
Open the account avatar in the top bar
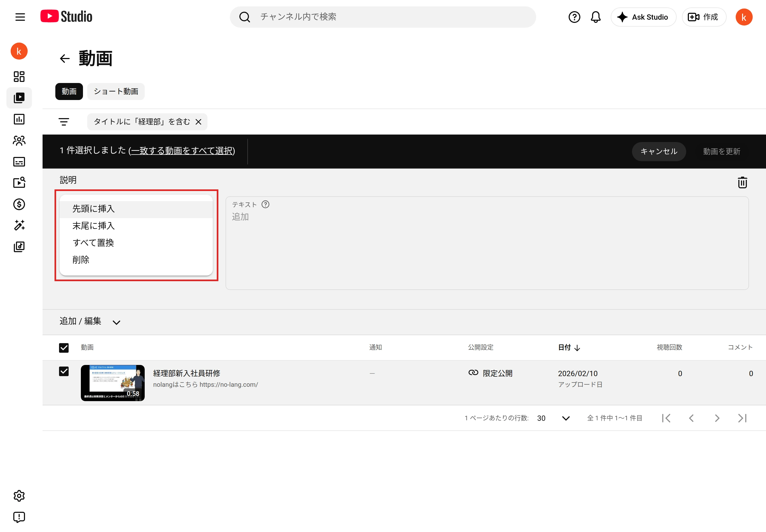pyautogui.click(x=744, y=17)
